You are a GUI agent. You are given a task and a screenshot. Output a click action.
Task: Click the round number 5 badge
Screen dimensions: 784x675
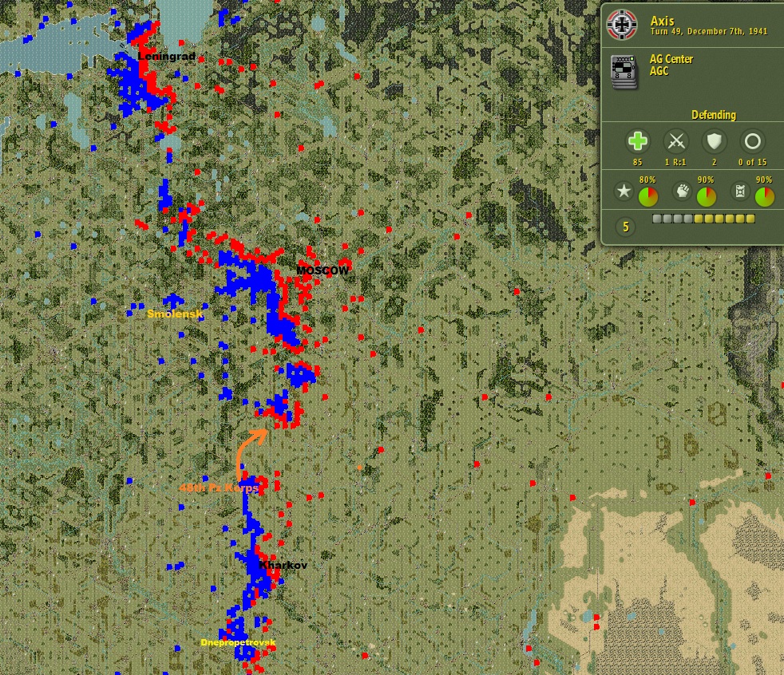point(625,227)
